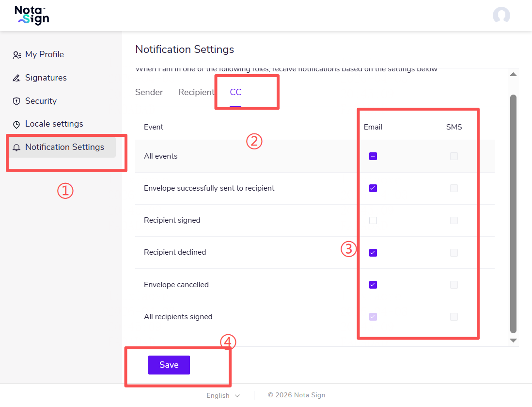
Task: Open the user avatar menu
Action: [501, 16]
